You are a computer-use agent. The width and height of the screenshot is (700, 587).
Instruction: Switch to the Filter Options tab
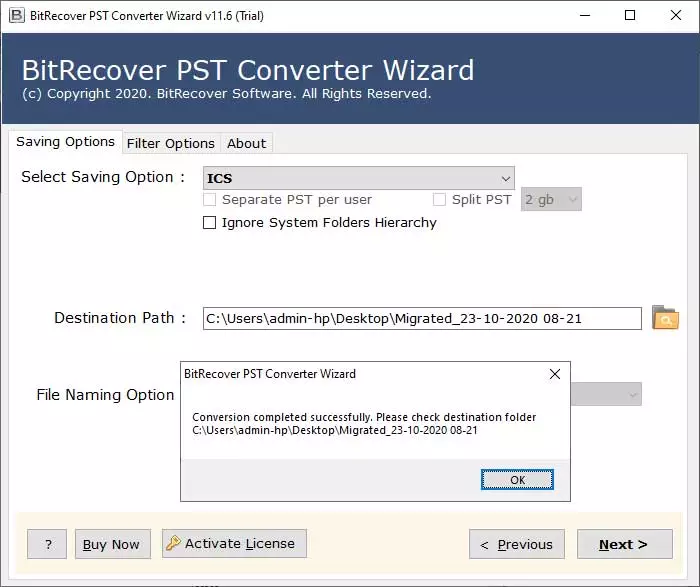170,143
